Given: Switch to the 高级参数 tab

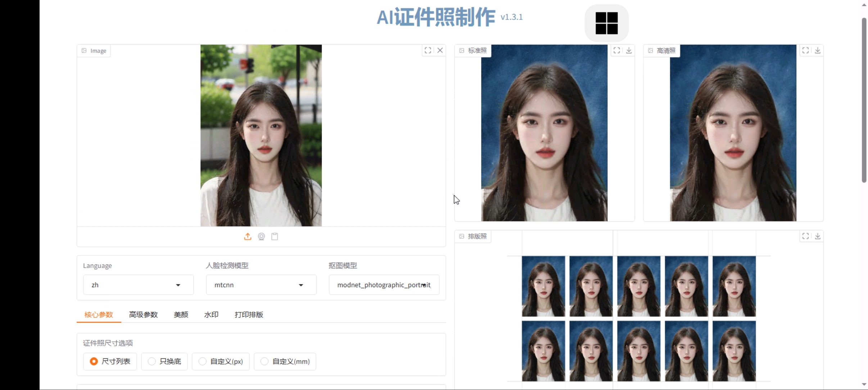Looking at the screenshot, I should (143, 314).
